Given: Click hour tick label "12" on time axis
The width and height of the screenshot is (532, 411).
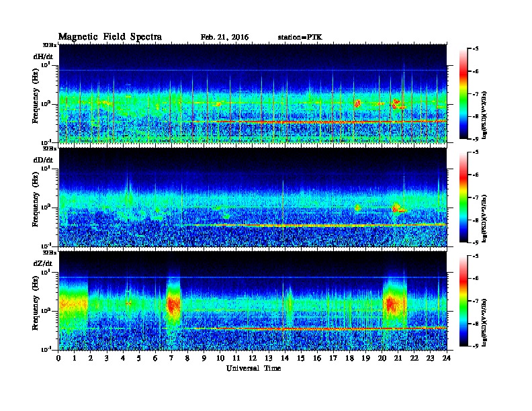Looking at the screenshot, I should tap(253, 358).
